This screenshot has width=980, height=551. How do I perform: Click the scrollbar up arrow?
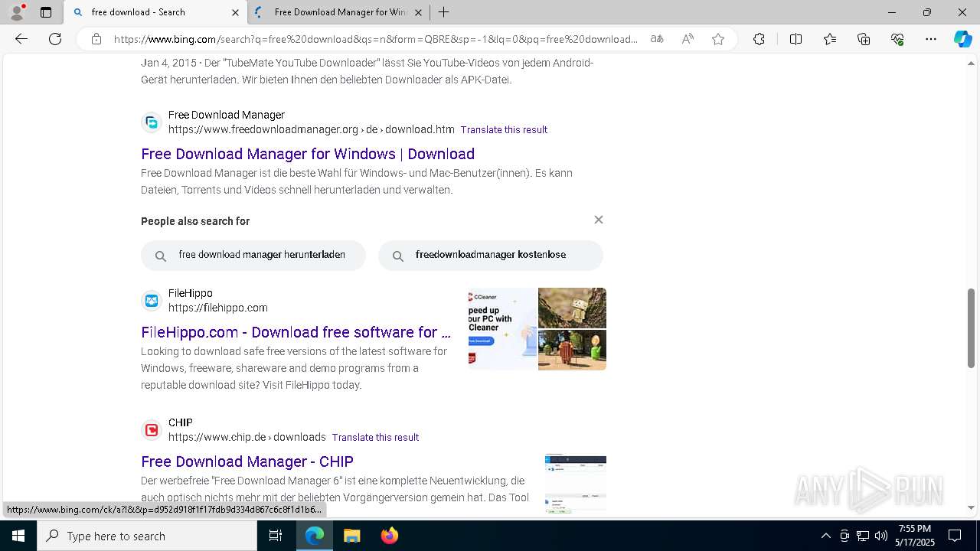972,63
